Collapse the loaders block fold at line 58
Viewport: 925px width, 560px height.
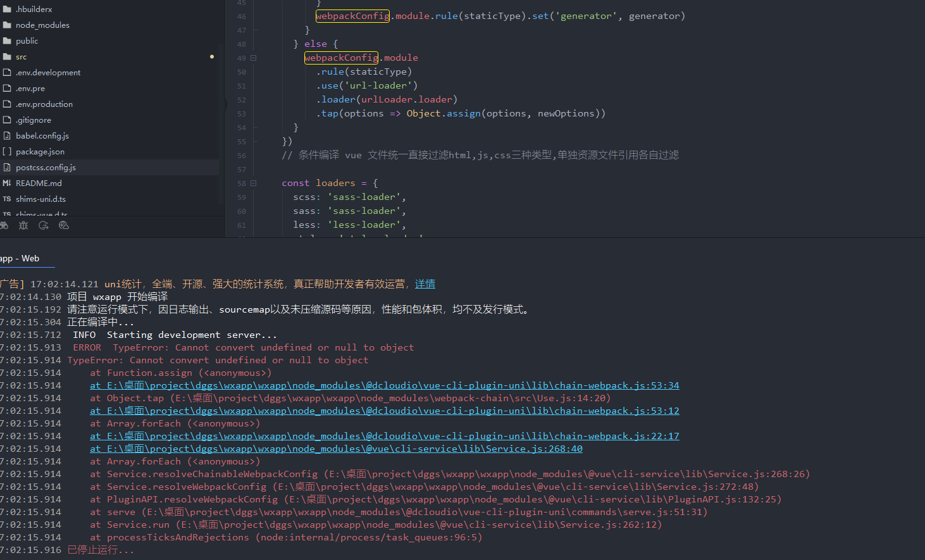coord(253,183)
